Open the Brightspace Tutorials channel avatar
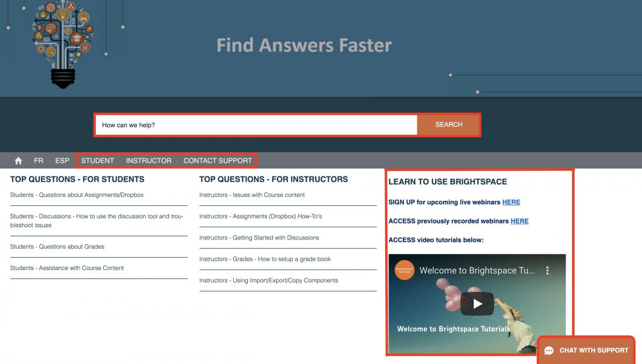Image resolution: width=642 pixels, height=364 pixels. (405, 270)
